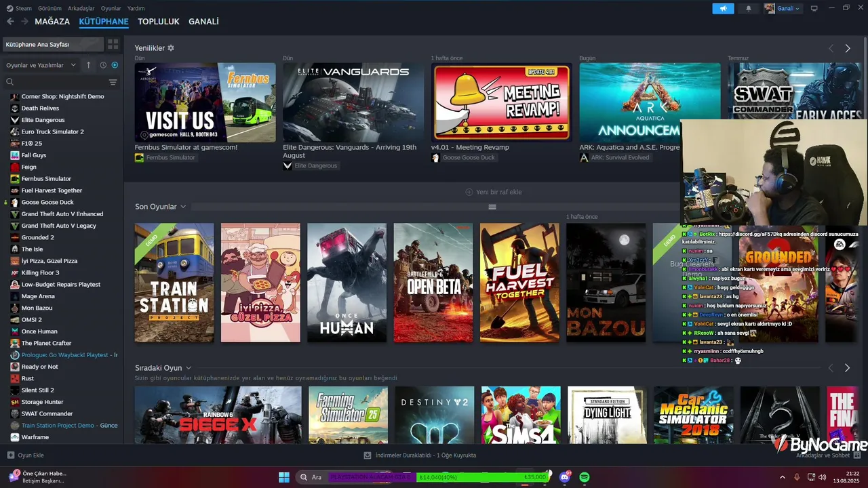868x488 pixels.
Task: Select Grand Theft Auto V Enhanced
Action: click(61, 214)
